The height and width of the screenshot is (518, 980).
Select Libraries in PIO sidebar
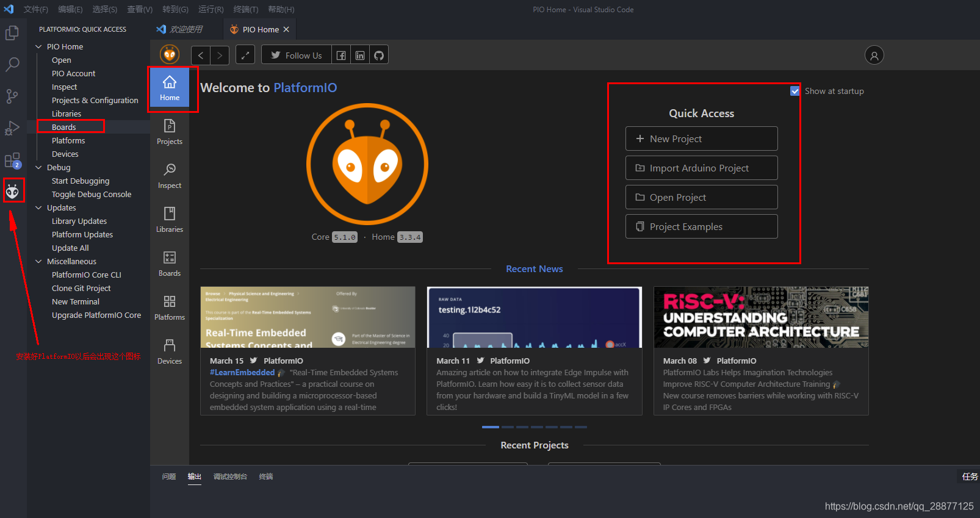(x=170, y=220)
